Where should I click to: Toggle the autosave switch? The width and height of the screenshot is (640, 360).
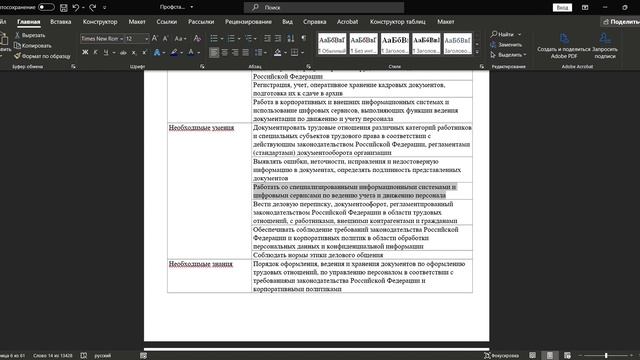[x=46, y=7]
